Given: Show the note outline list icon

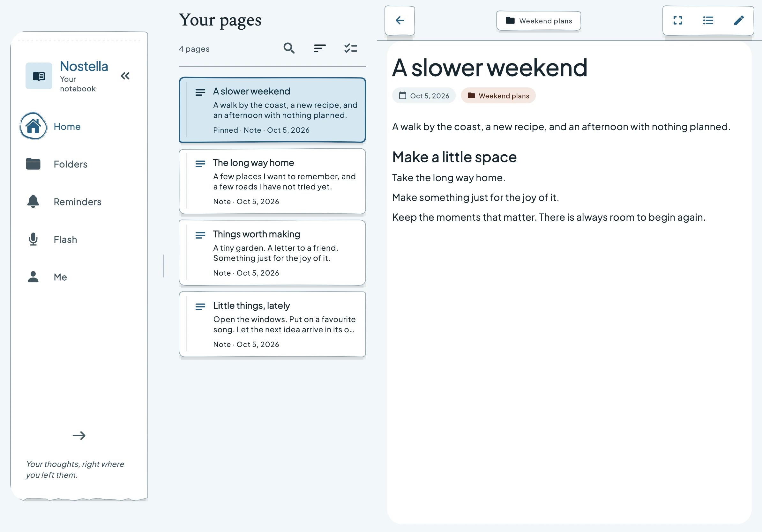Looking at the screenshot, I should [x=708, y=20].
